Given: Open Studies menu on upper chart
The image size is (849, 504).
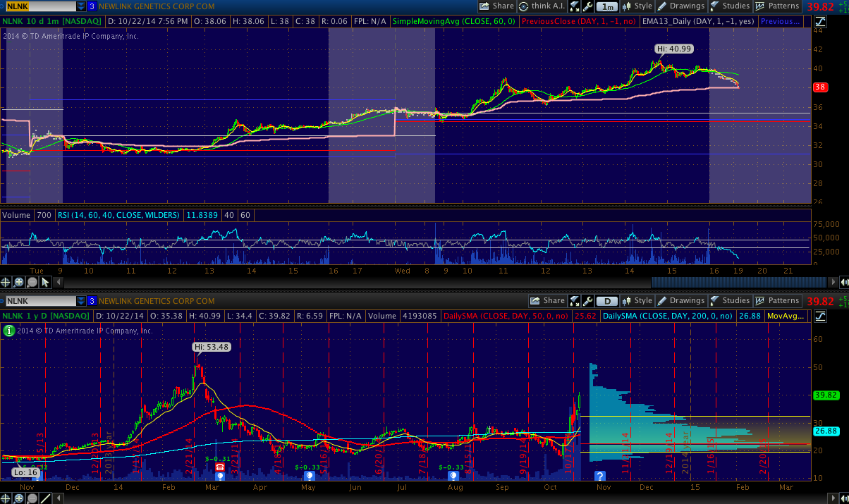Looking at the screenshot, I should pos(730,6).
